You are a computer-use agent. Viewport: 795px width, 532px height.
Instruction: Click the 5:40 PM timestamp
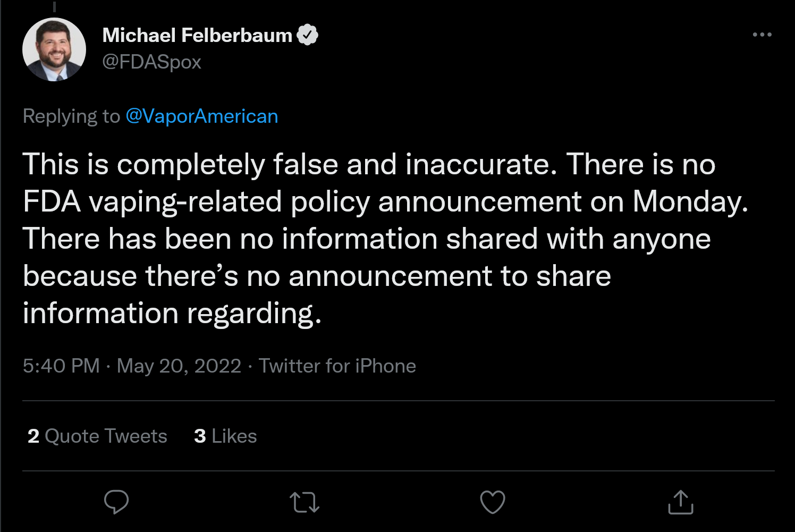(61, 366)
